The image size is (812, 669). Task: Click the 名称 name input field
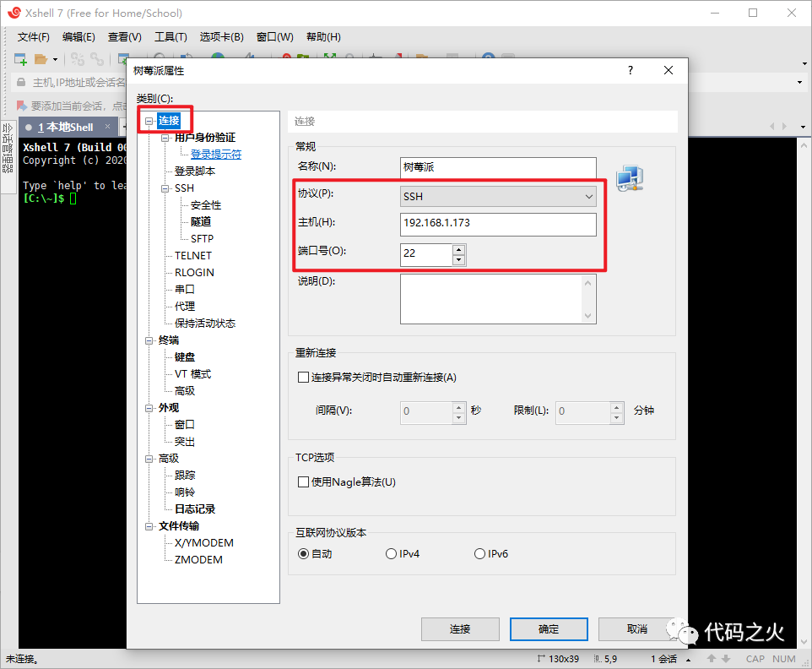pos(498,167)
